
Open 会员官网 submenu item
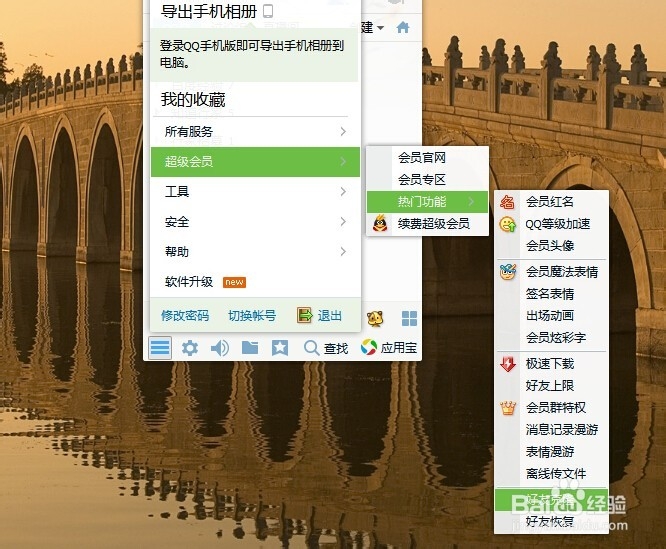tap(428, 158)
